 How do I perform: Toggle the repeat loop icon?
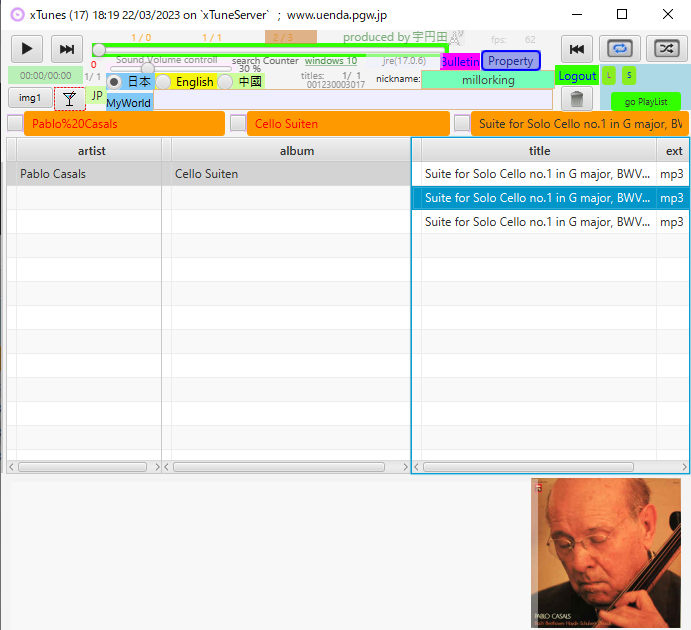pyautogui.click(x=620, y=49)
